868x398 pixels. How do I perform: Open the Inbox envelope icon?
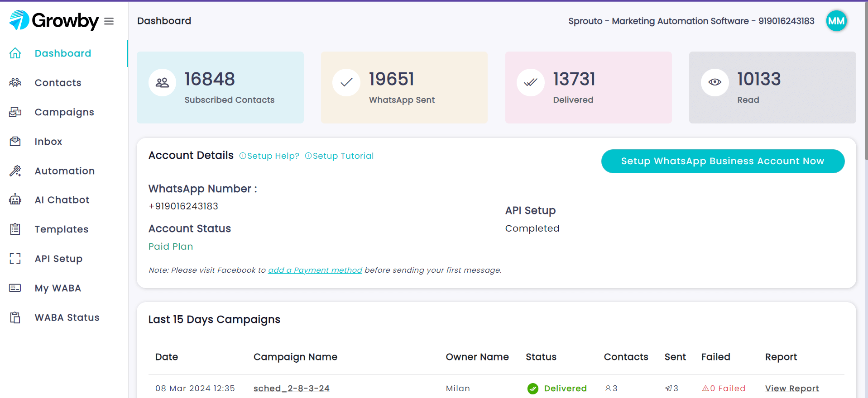coord(15,142)
